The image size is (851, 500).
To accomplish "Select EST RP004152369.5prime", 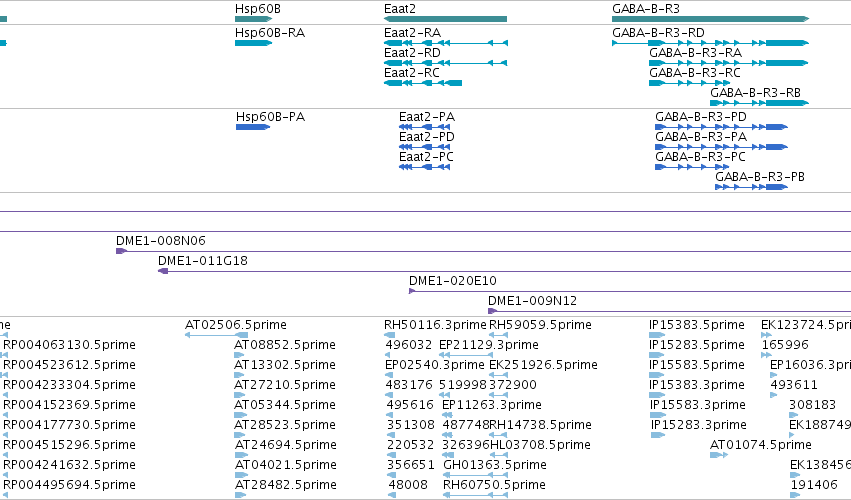I will click(69, 405).
